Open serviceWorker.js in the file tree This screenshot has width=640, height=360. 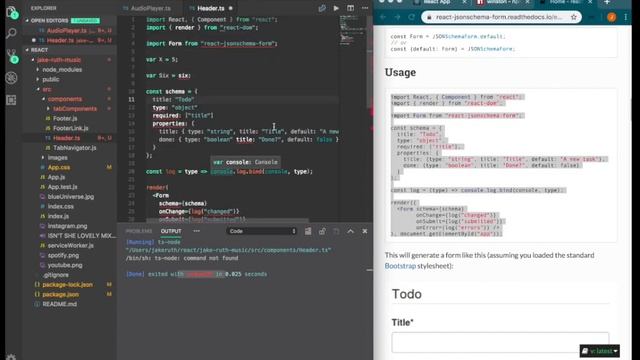coord(71,246)
